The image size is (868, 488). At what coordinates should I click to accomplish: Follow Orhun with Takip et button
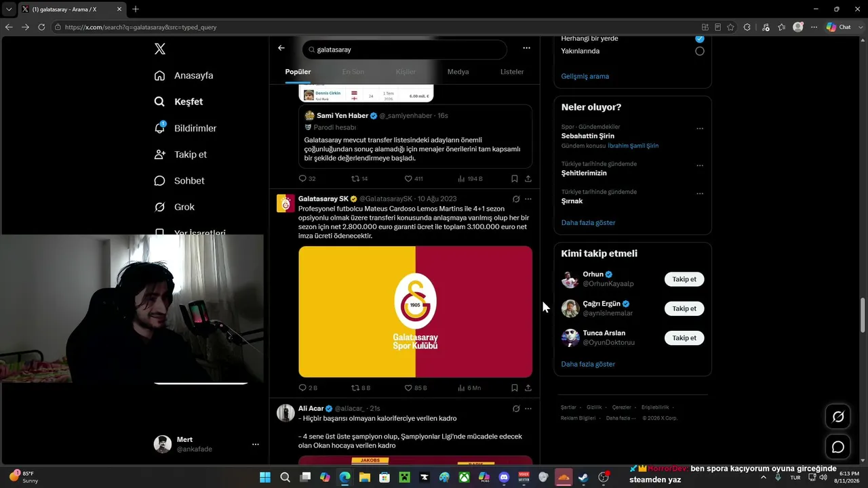[x=684, y=279]
